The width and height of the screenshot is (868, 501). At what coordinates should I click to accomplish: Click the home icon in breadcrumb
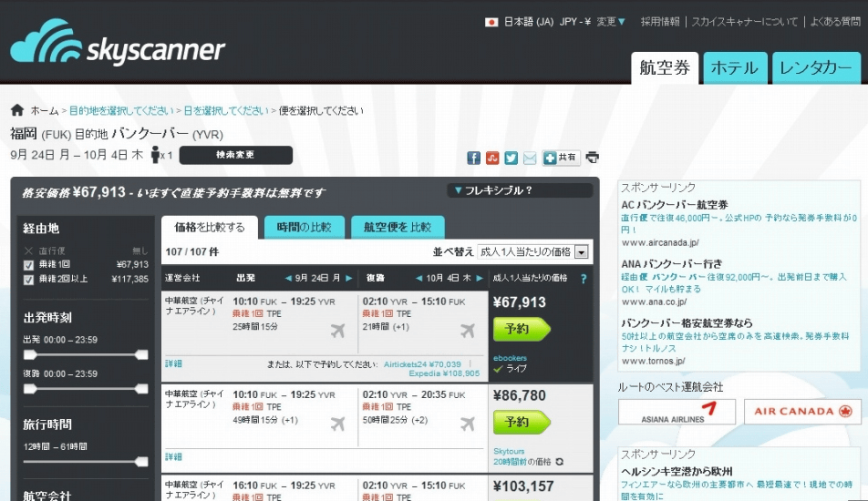(x=17, y=110)
